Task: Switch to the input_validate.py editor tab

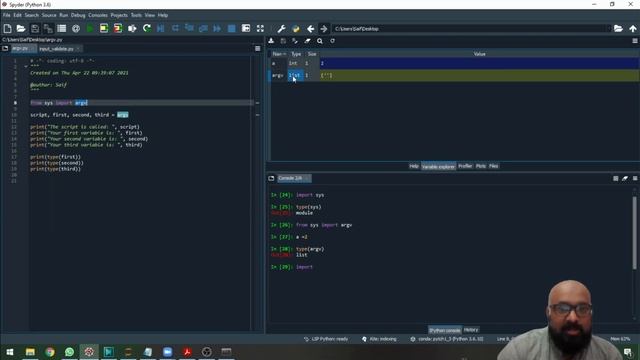Action: coord(57,49)
